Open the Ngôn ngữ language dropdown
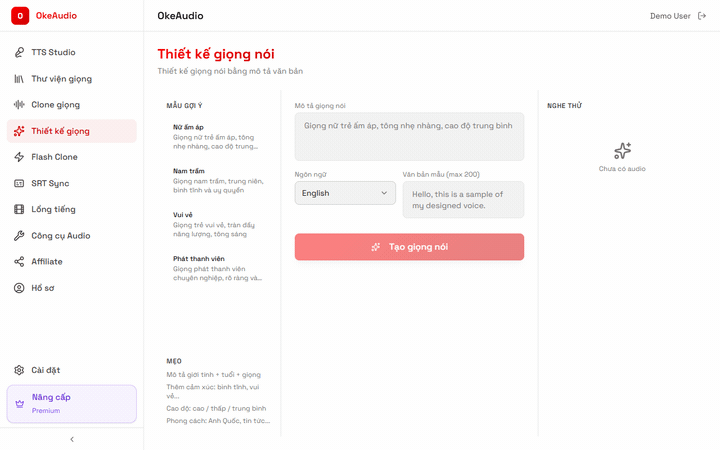Screen dimensions: 720x450 pos(345,193)
